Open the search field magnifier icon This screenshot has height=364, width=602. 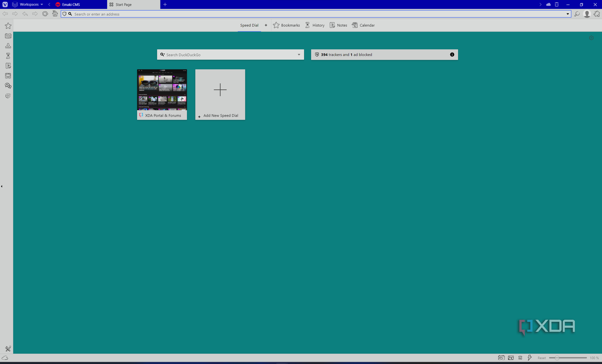(x=577, y=14)
